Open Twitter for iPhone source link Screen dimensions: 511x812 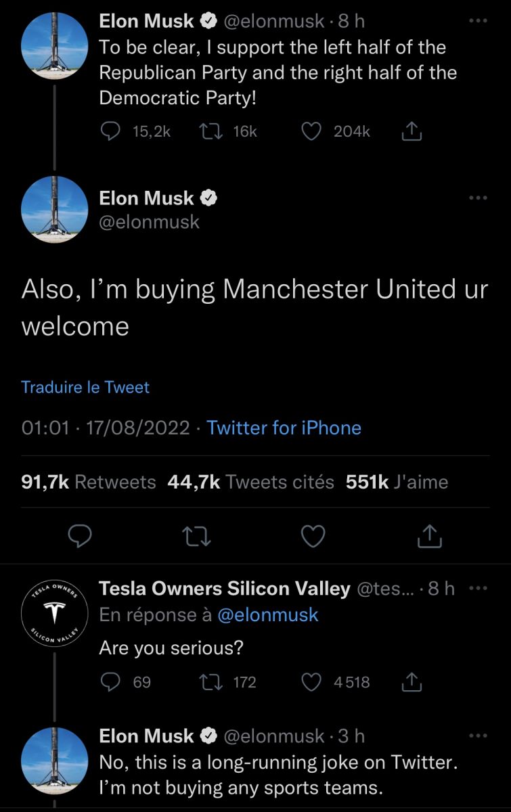pos(284,428)
